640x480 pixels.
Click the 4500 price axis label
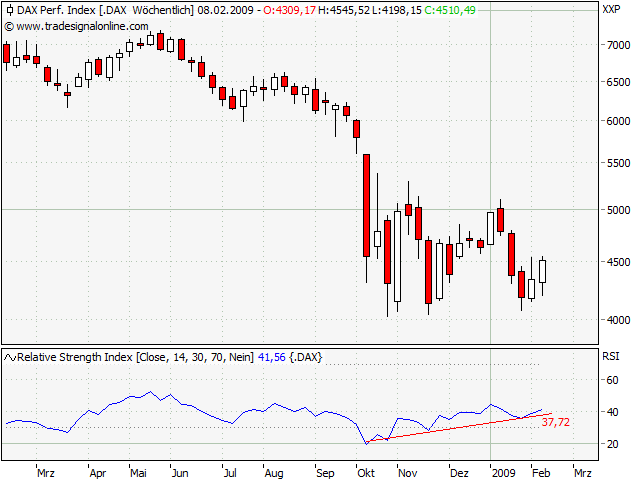click(618, 262)
